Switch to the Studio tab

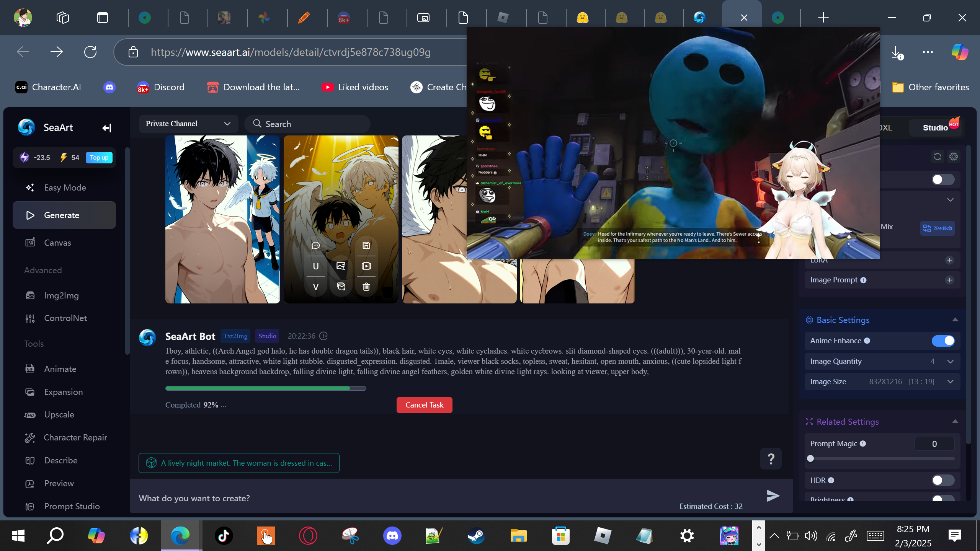point(936,128)
